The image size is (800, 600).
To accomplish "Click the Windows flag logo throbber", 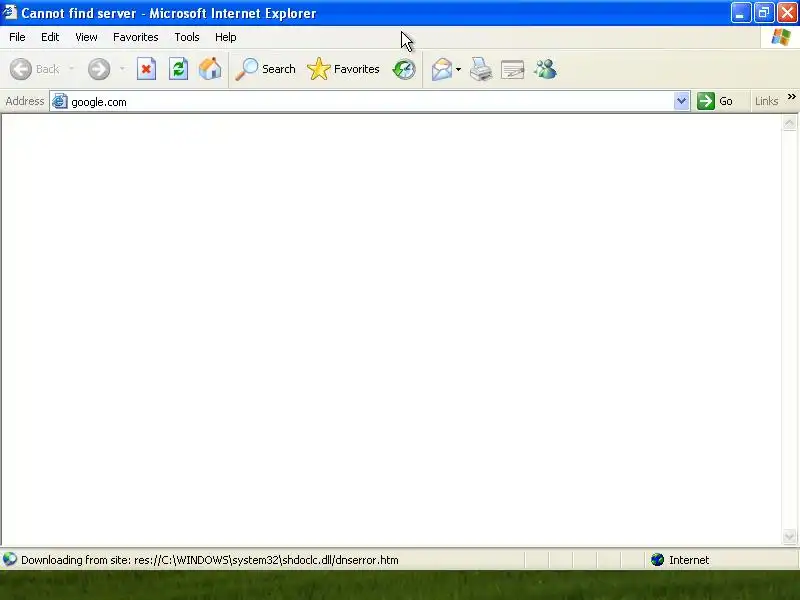I will 781,37.
